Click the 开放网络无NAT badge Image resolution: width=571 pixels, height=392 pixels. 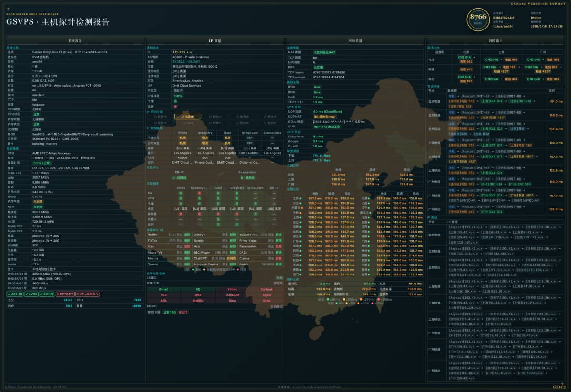coord(324,52)
